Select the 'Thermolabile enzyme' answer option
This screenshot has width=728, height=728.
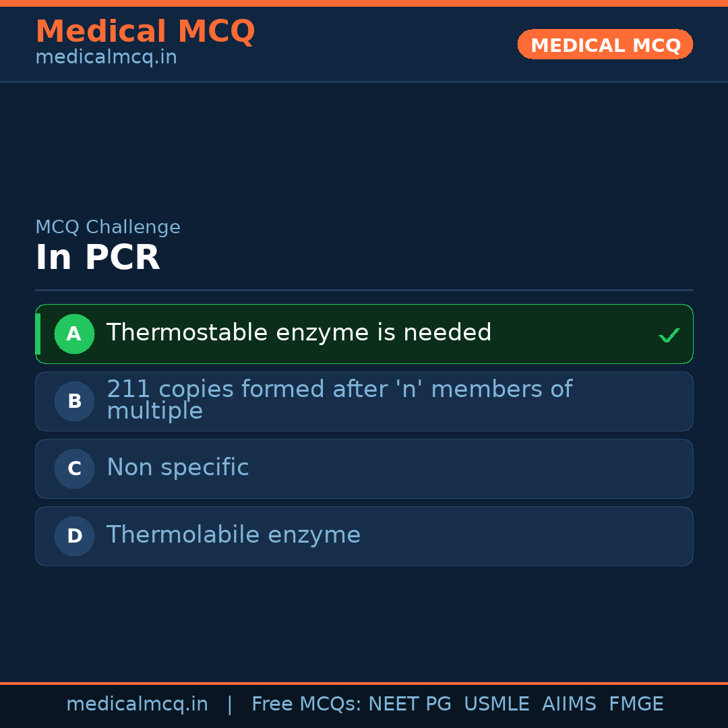click(233, 535)
